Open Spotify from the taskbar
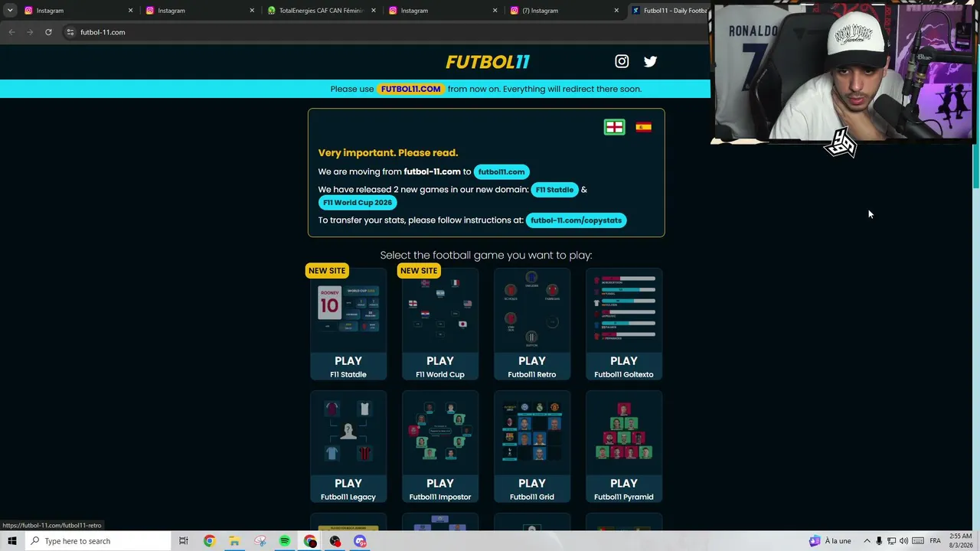The image size is (980, 551). click(285, 541)
